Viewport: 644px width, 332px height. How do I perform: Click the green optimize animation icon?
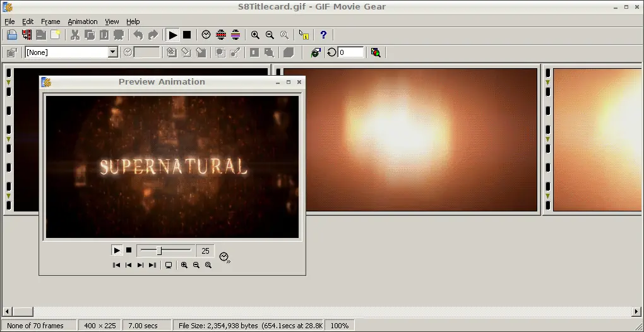316,52
